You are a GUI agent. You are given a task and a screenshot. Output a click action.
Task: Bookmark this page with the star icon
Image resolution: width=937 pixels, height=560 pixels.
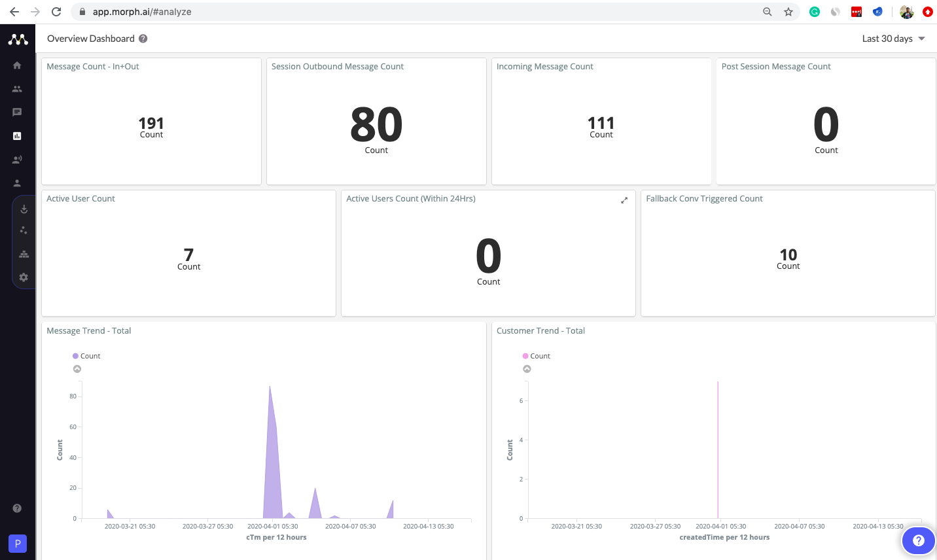tap(788, 12)
